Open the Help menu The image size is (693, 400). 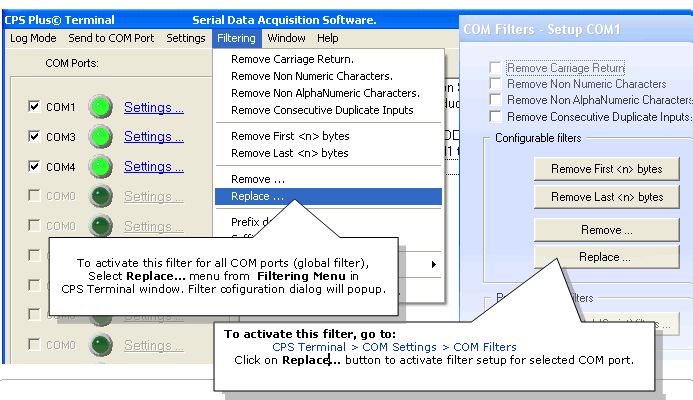pyautogui.click(x=327, y=38)
